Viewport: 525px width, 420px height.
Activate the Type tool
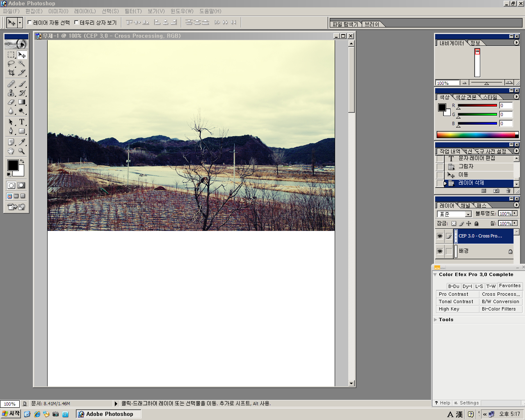point(22,122)
